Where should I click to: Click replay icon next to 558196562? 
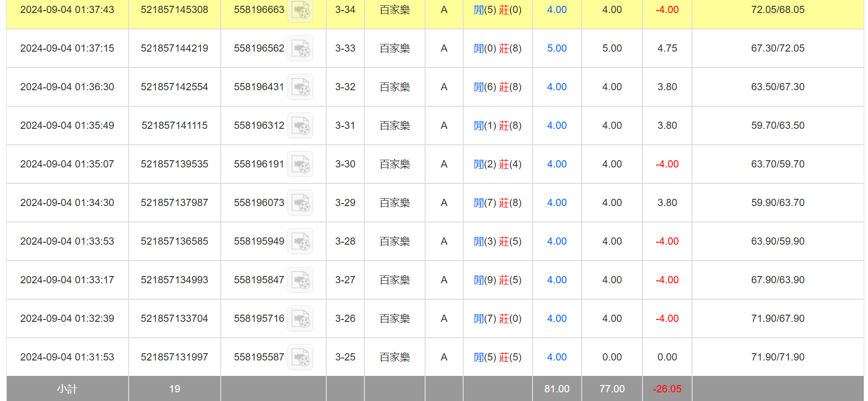click(x=300, y=48)
